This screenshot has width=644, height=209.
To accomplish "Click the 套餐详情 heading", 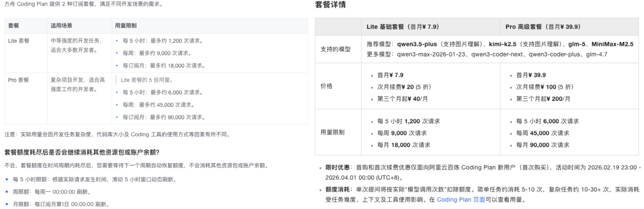I will pyautogui.click(x=330, y=5).
